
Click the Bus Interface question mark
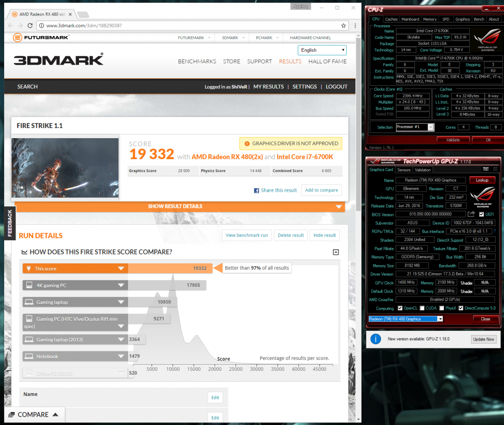[494, 231]
